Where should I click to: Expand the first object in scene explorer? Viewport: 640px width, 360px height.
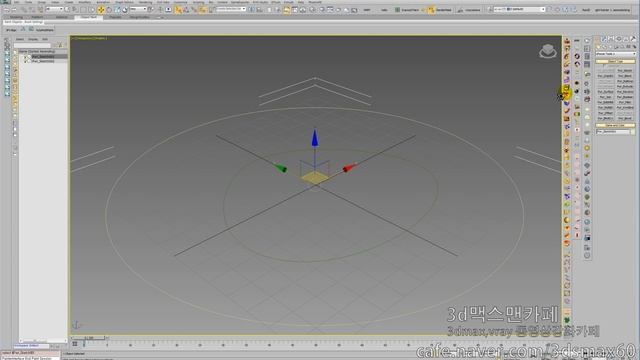pyautogui.click(x=25, y=57)
